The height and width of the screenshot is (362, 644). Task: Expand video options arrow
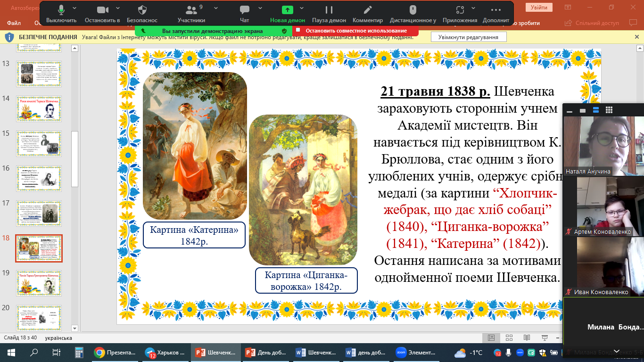[x=118, y=8]
